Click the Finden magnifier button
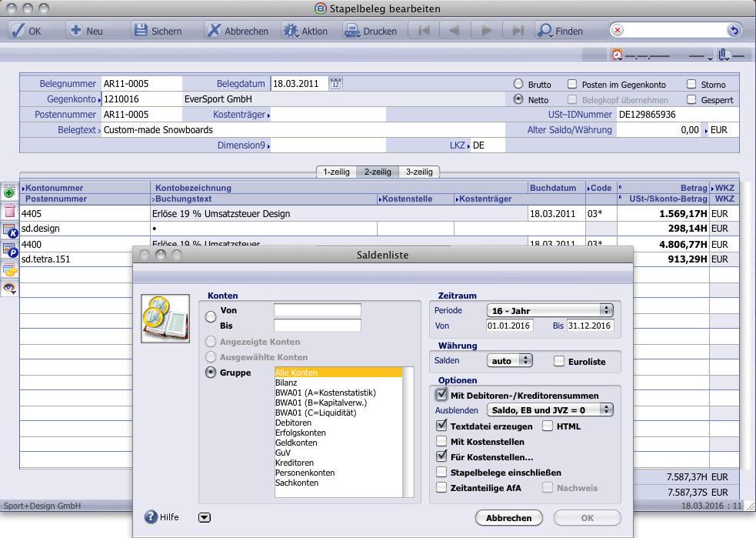 (561, 31)
